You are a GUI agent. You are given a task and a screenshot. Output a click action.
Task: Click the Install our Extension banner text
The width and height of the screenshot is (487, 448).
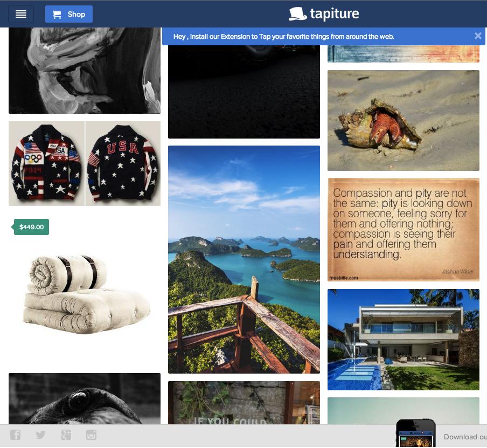point(283,36)
